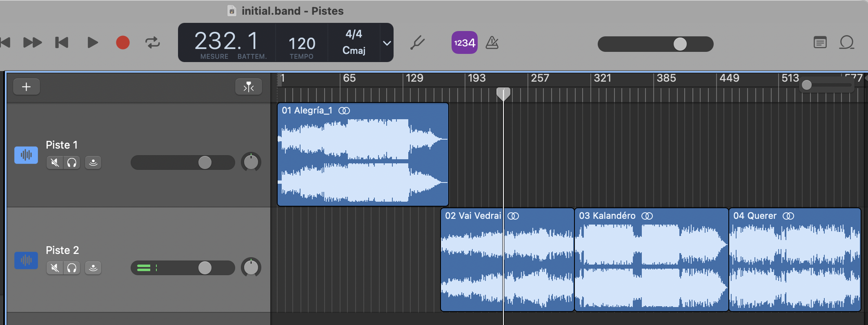Solo Piste 2 with headphones icon
Viewport: 868px width, 325px height.
(x=72, y=268)
